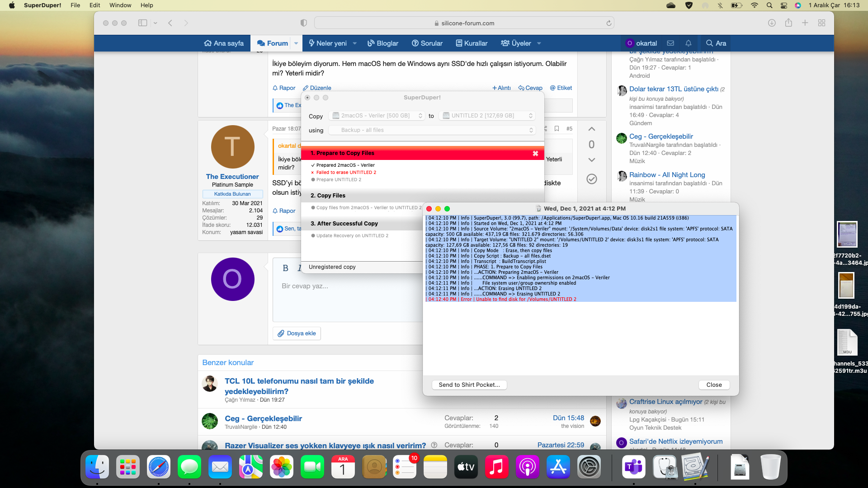Viewport: 868px width, 488px height.
Task: Downvote post #5 arrow
Action: pos(591,160)
